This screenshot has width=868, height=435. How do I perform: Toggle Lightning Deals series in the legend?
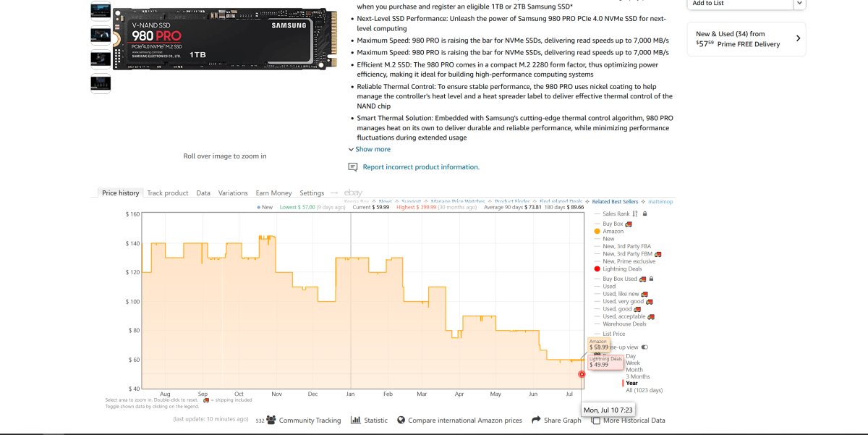pos(617,269)
